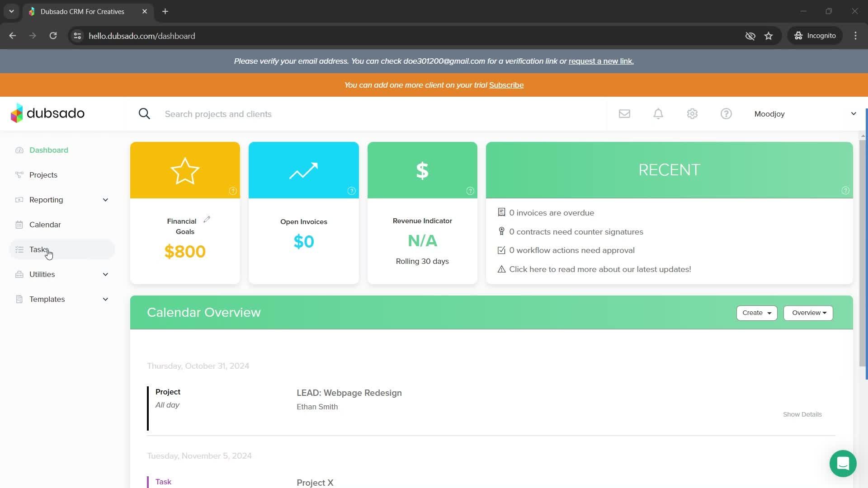Viewport: 868px width, 488px height.
Task: Open help tooltip on the blue Open Invoices card
Action: [351, 191]
